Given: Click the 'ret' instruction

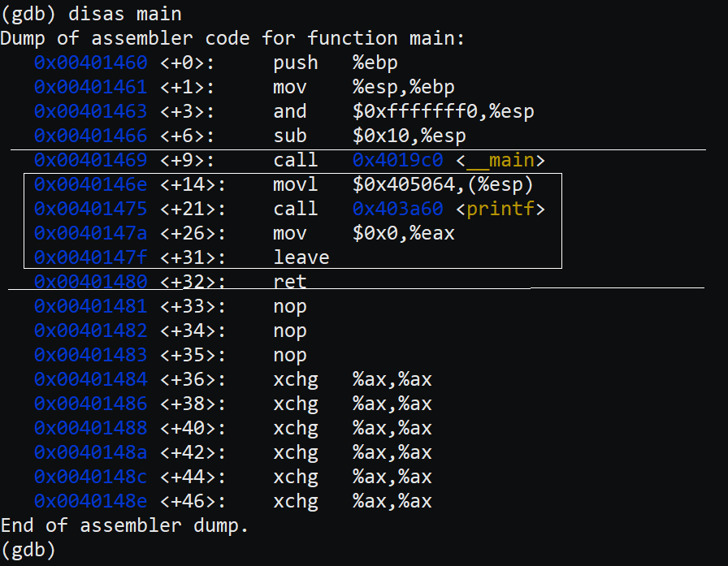Looking at the screenshot, I should [290, 282].
